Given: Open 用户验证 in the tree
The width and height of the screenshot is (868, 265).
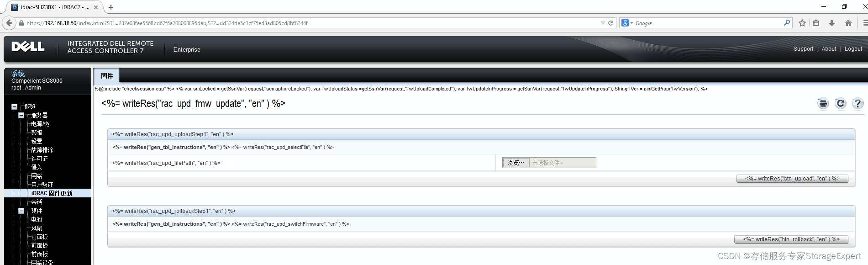Looking at the screenshot, I should pos(42,185).
